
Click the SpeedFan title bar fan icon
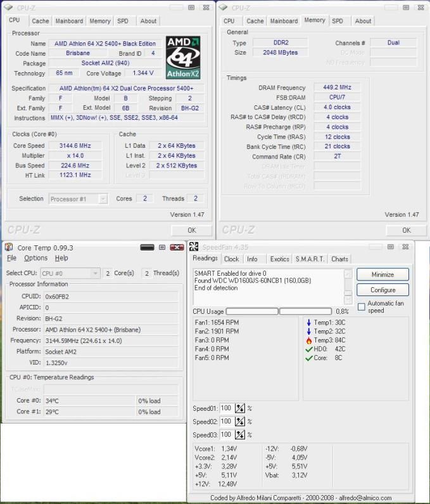(194, 247)
